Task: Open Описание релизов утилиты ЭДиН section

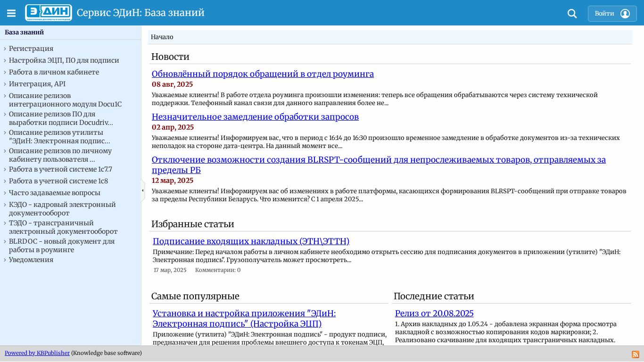Action: pyautogui.click(x=59, y=137)
